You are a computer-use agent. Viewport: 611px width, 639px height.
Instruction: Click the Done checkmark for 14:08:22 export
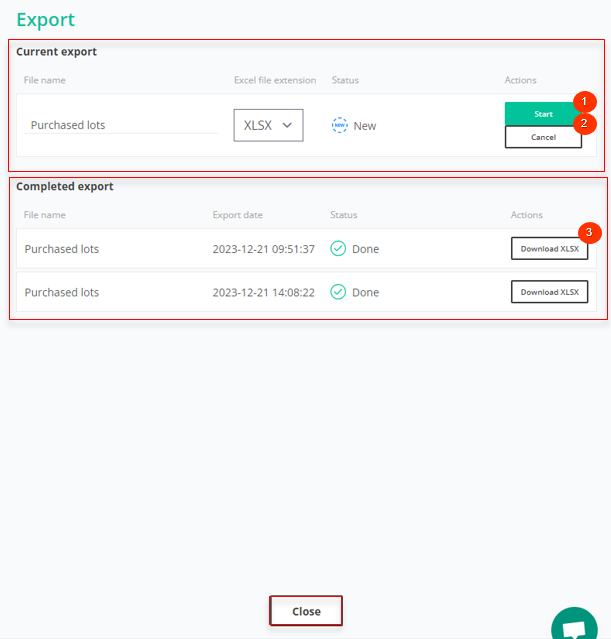coord(338,292)
